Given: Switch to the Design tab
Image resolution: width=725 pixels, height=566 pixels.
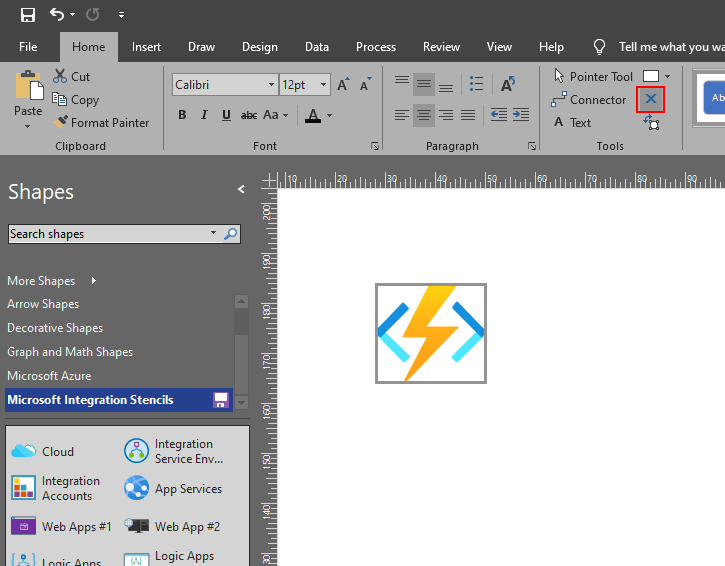Looking at the screenshot, I should (x=260, y=47).
